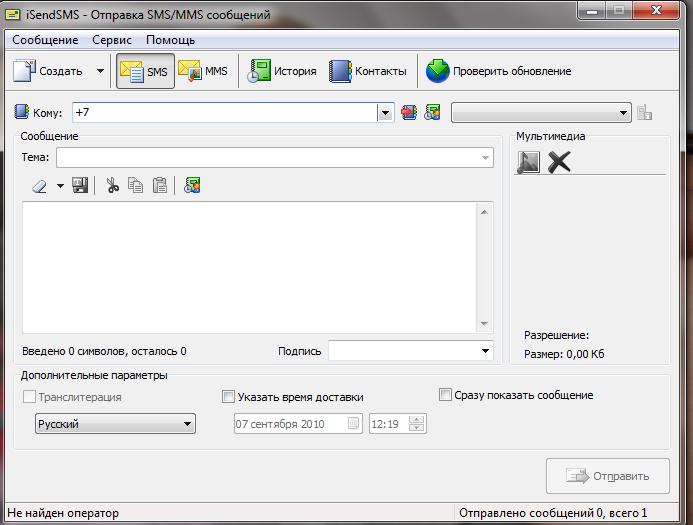
Task: Enable Указать время доставки checkbox
Action: coord(228,396)
